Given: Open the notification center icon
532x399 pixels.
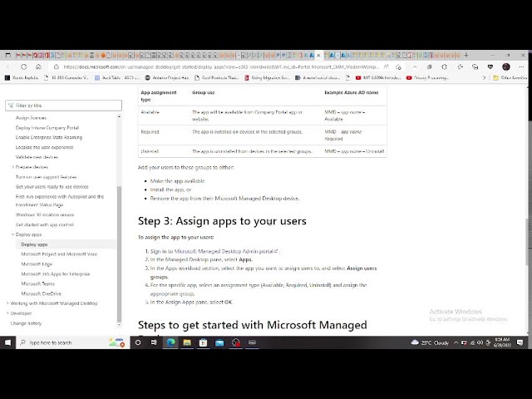Looking at the screenshot, I should pos(520,342).
